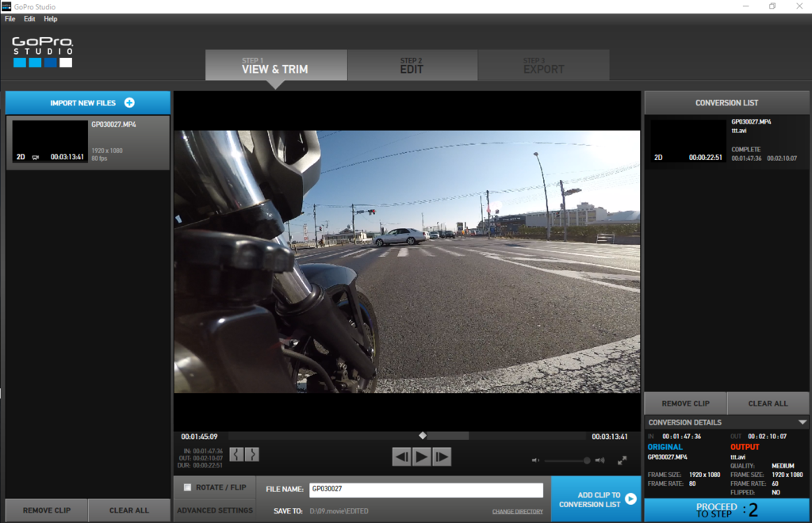Viewport: 812px width, 523px height.
Task: Open the File menu
Action: 10,18
